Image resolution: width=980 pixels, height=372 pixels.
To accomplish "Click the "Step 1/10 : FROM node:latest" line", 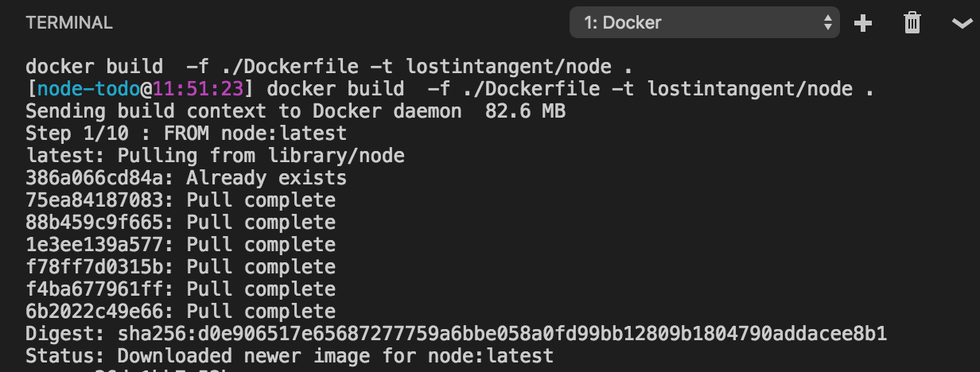I will 186,134.
